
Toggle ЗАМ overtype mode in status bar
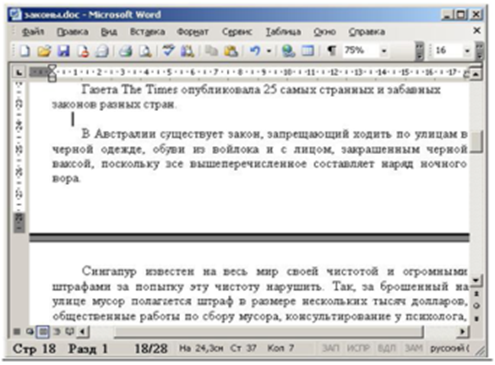pos(413,348)
